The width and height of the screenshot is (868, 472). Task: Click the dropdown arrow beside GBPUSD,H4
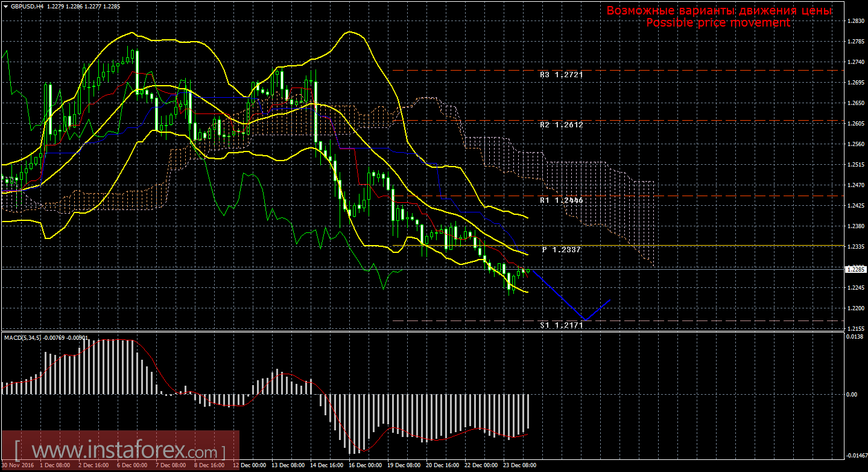click(5, 6)
